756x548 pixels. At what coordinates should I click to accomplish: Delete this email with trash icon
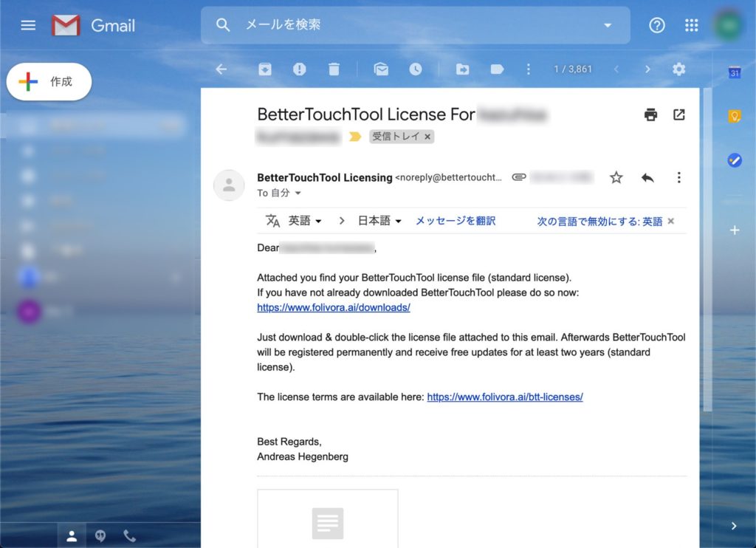click(x=334, y=69)
